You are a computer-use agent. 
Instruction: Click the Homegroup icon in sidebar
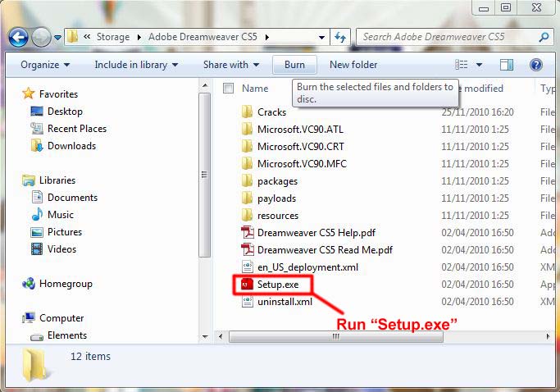point(29,284)
